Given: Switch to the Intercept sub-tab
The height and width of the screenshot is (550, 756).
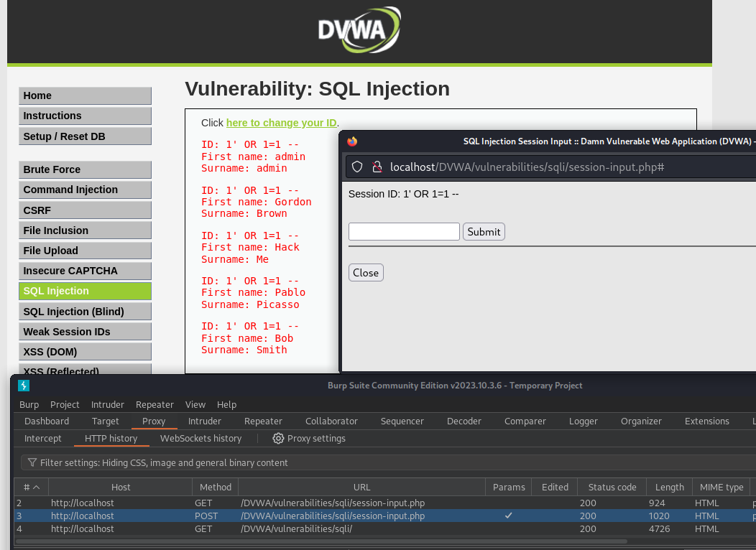Looking at the screenshot, I should 43,439.
